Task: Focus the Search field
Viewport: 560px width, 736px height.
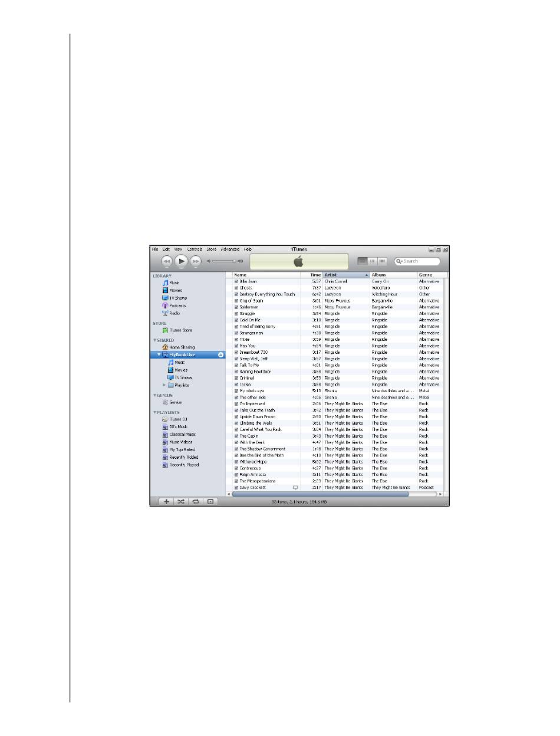Action: [417, 261]
